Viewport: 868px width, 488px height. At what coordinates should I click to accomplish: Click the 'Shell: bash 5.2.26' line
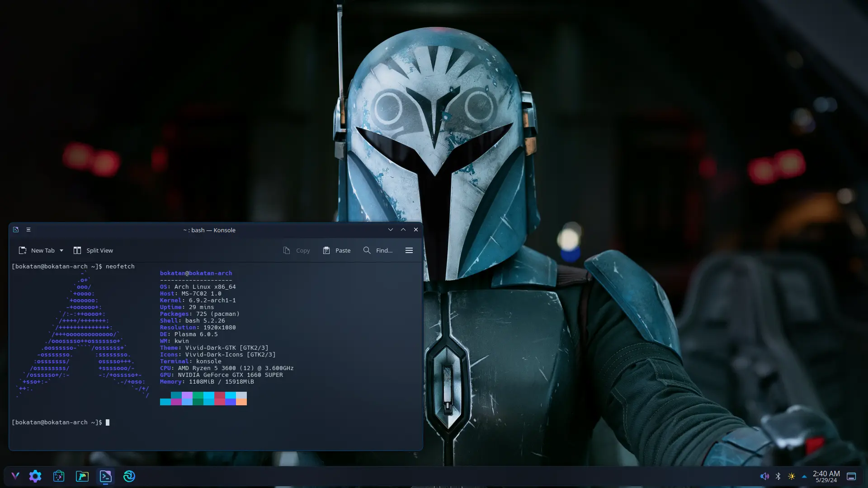[192, 321]
